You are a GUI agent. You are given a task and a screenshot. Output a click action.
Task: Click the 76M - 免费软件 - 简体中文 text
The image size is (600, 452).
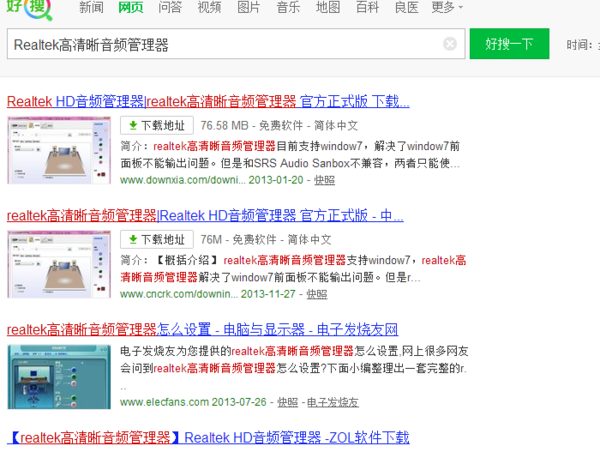click(x=266, y=240)
